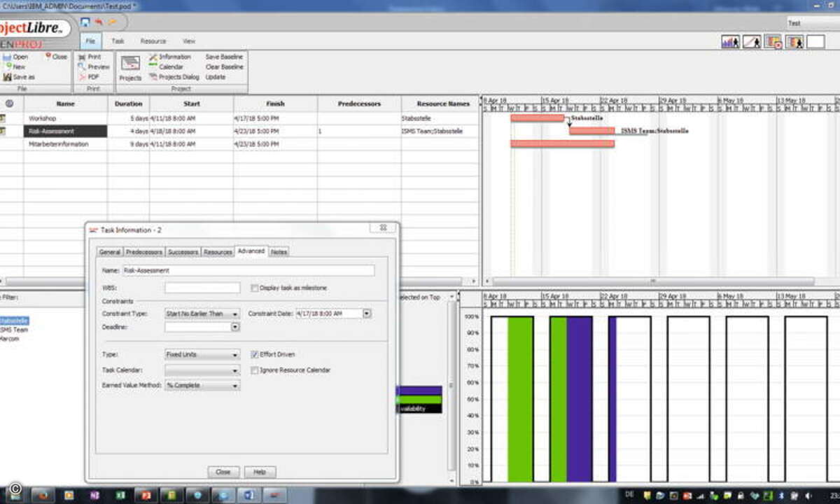Click the Gantt chart horizontal scrollbar
840x504 pixels.
tap(654, 281)
